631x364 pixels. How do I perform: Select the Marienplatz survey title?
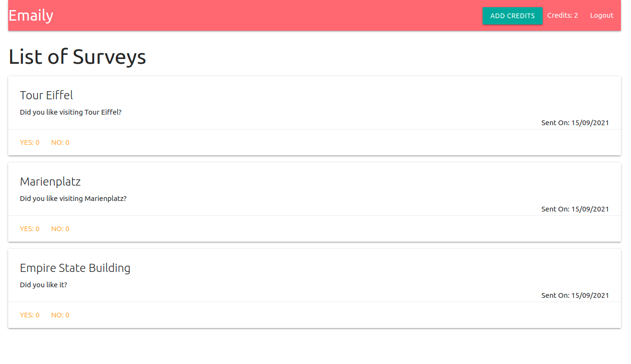tap(50, 181)
